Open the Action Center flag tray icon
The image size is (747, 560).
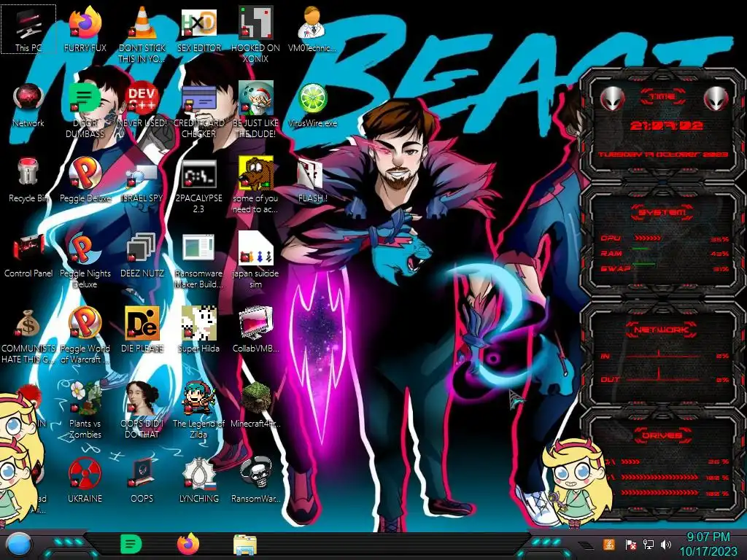630,544
